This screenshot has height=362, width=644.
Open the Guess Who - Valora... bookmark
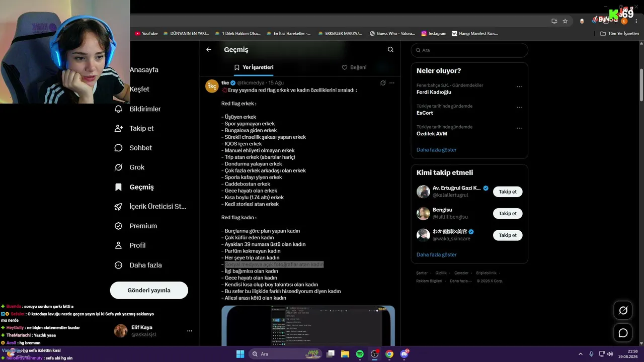click(392, 34)
